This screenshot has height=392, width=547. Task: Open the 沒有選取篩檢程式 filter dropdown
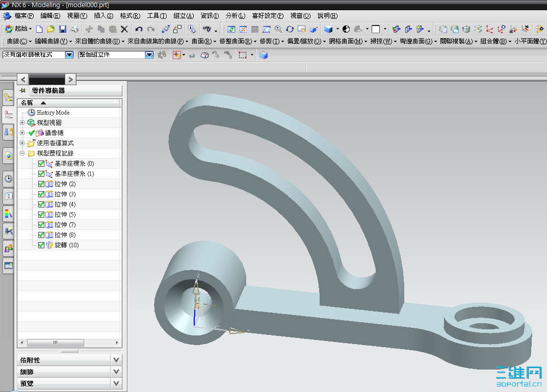click(69, 55)
